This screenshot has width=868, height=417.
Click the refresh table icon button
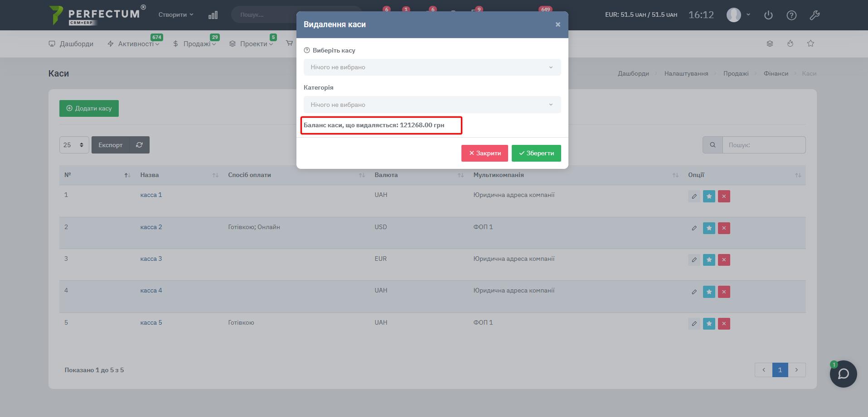[x=139, y=145]
